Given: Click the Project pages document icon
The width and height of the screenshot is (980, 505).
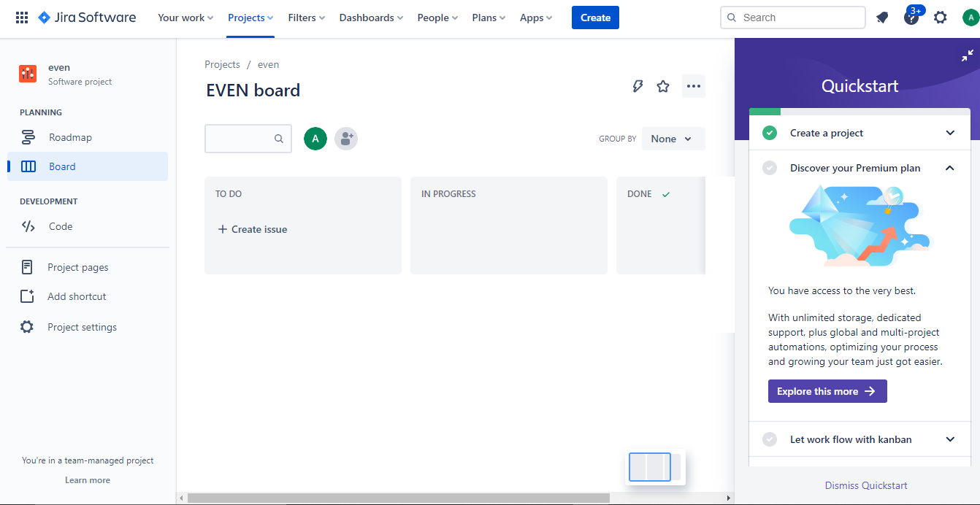Looking at the screenshot, I should pyautogui.click(x=27, y=267).
